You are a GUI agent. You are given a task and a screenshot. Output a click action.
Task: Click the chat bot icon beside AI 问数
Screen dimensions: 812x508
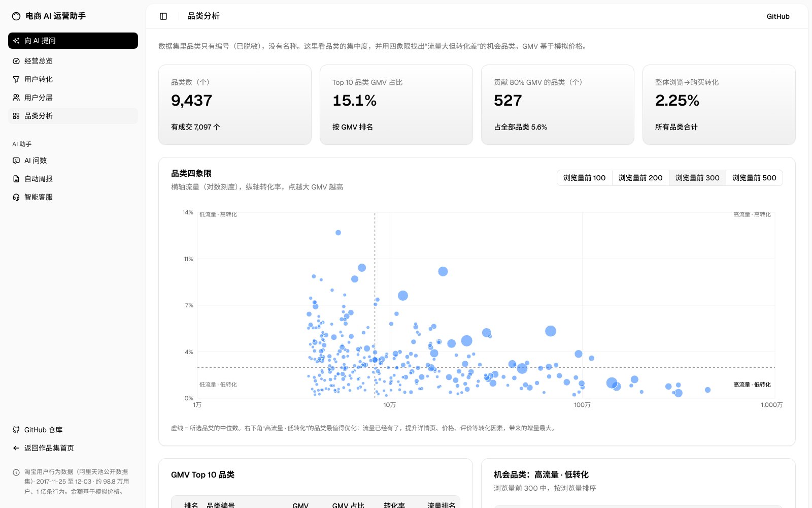pos(16,161)
